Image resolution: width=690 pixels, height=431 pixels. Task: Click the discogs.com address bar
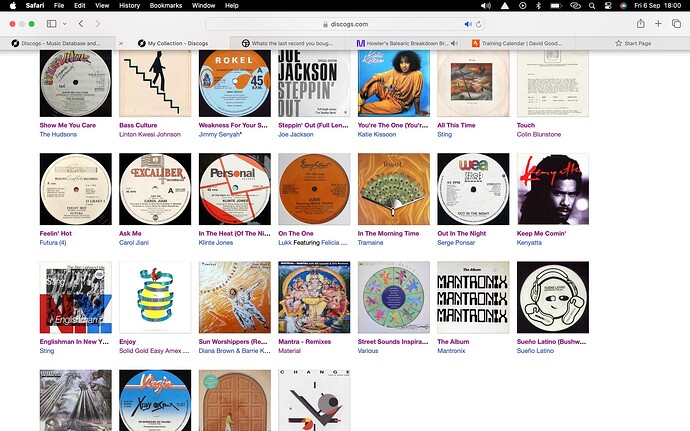pyautogui.click(x=345, y=24)
